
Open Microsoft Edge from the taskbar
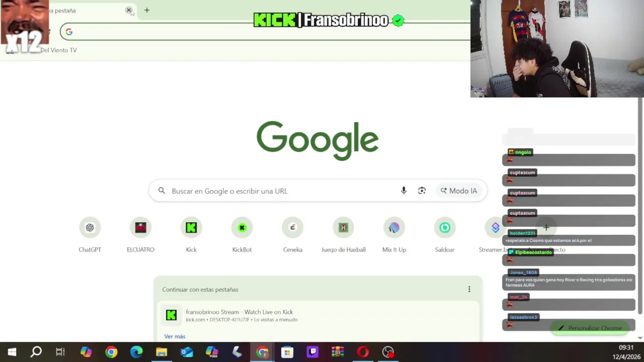point(136,352)
